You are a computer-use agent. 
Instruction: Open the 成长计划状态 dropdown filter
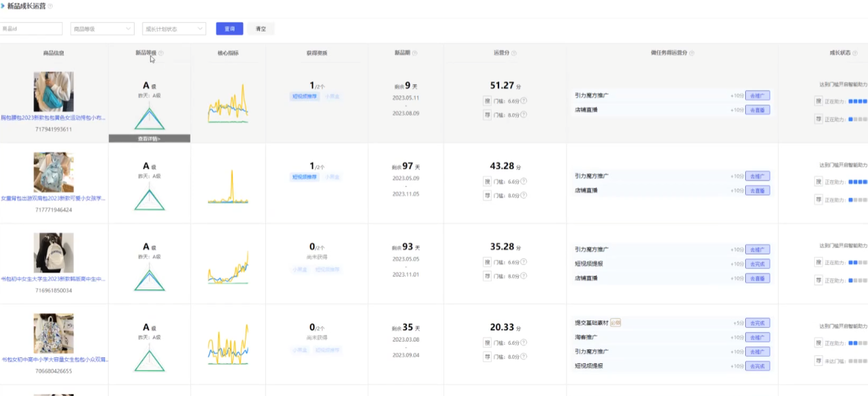[174, 29]
